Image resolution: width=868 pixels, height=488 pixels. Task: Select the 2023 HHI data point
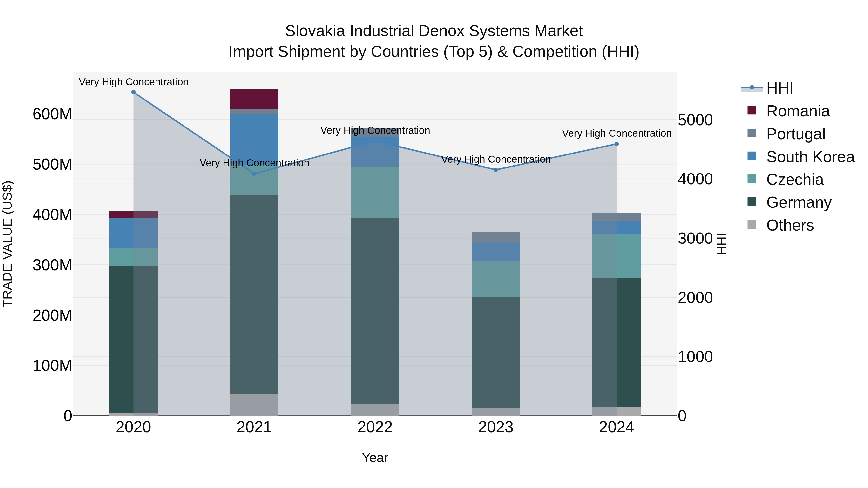point(496,170)
